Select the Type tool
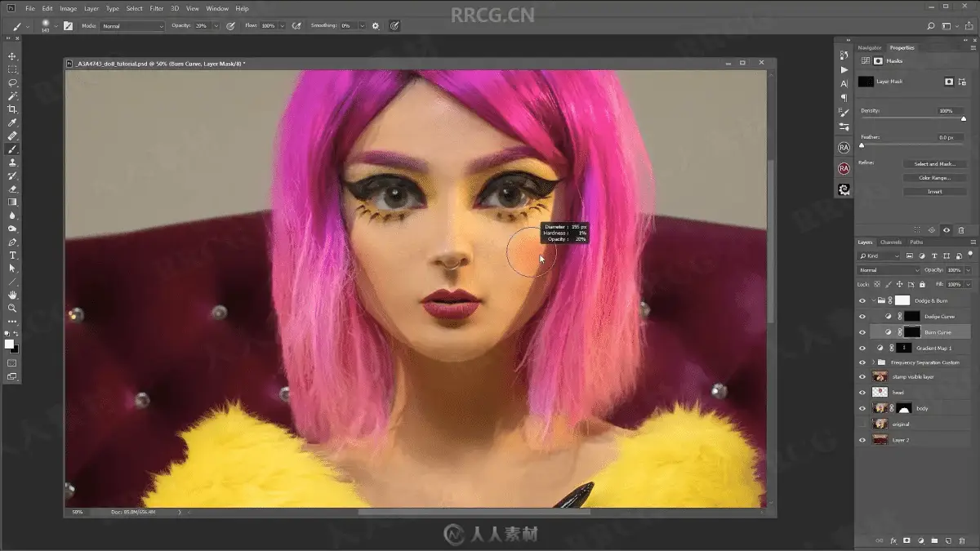 (12, 255)
